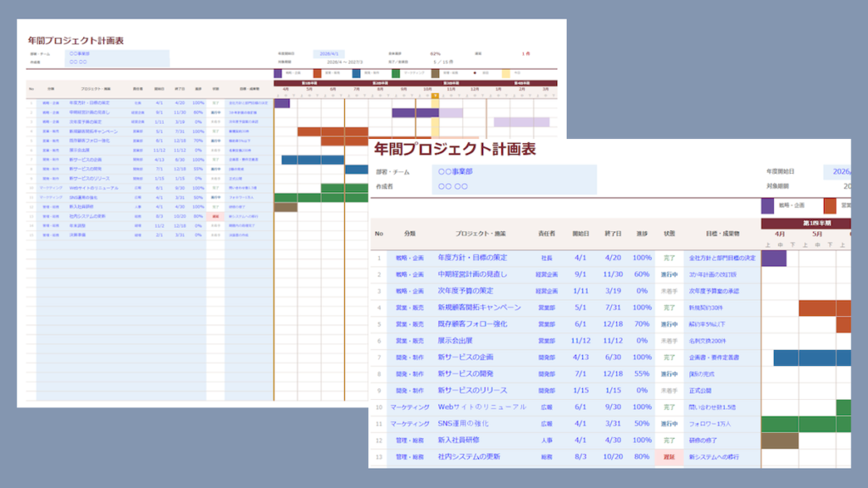Select 決算準備 project cell in back sheet
This screenshot has height=488, width=868.
pos(77,236)
